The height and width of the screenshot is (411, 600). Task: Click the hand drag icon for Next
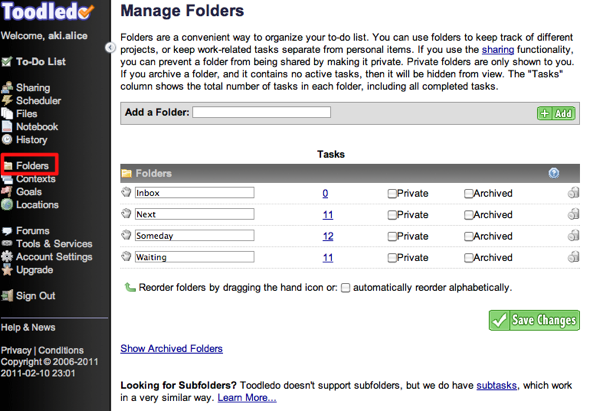click(x=126, y=214)
